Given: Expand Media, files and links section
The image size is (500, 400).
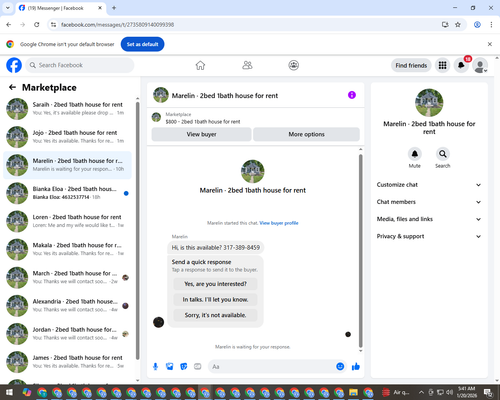Looking at the screenshot, I should [429, 219].
